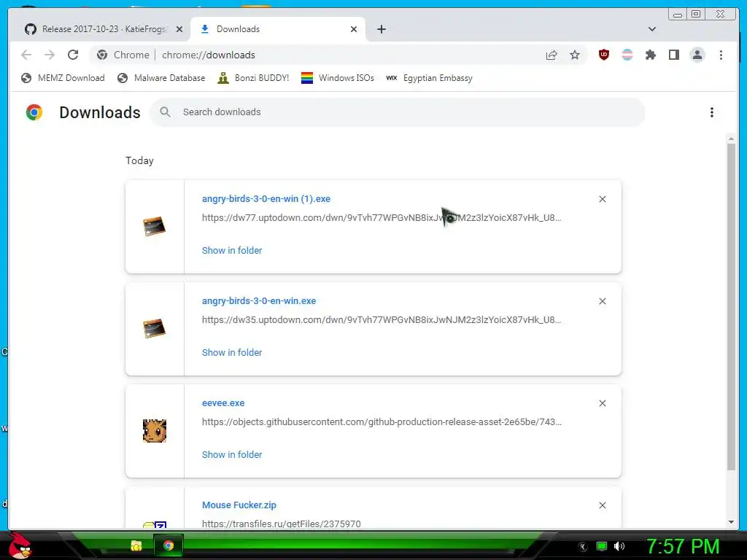Open the volume speaker tray icon

pyautogui.click(x=619, y=546)
